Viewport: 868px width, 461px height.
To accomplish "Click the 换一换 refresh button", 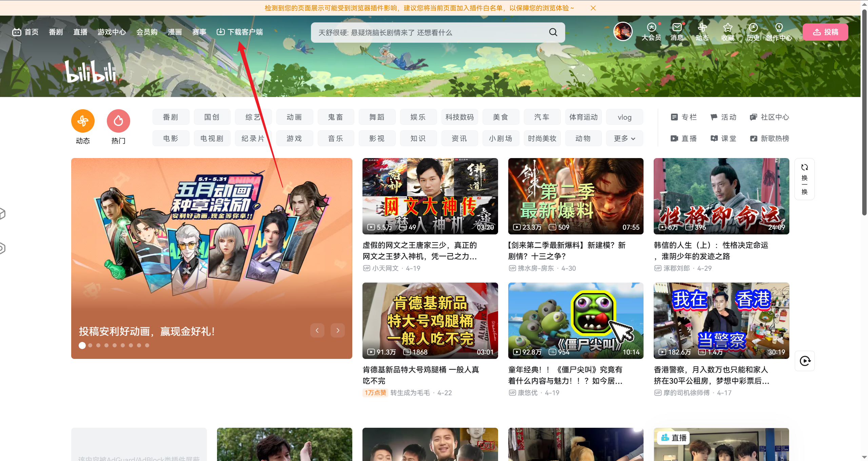I will (x=804, y=179).
